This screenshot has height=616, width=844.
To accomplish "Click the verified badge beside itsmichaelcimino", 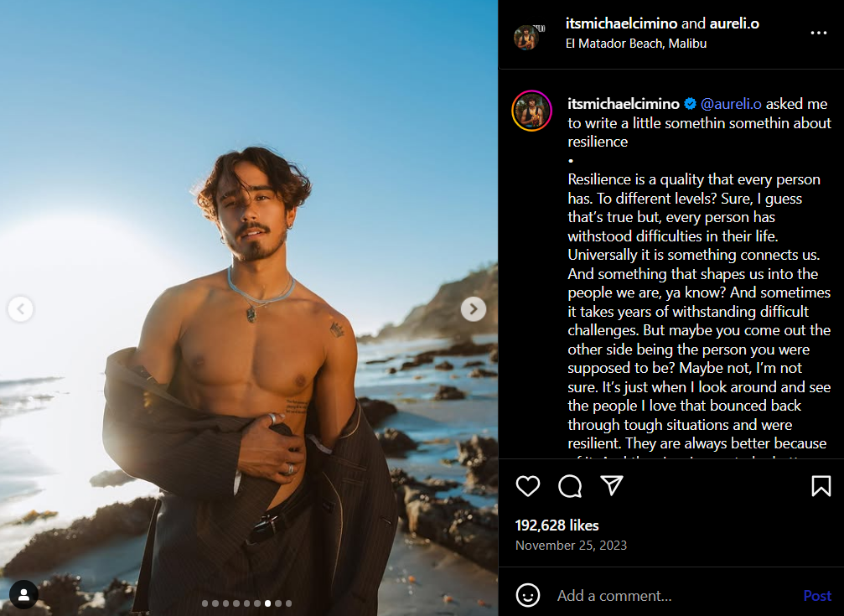I will (691, 104).
